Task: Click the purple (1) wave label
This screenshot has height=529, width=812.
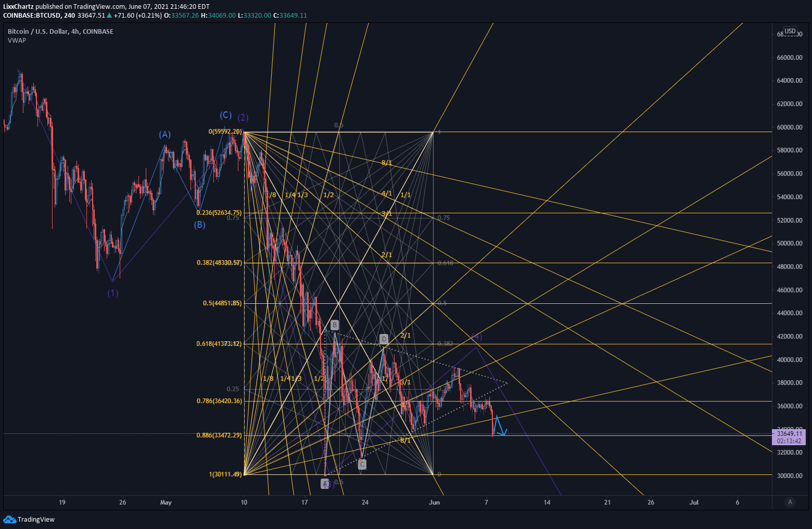Action: [x=113, y=293]
